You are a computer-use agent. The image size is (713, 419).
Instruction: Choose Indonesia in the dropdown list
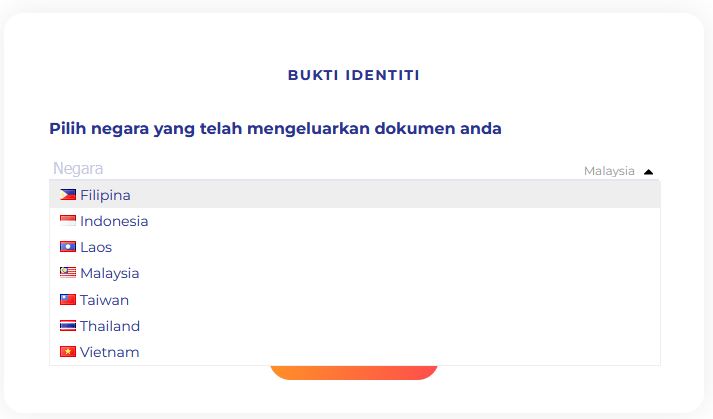coord(355,221)
